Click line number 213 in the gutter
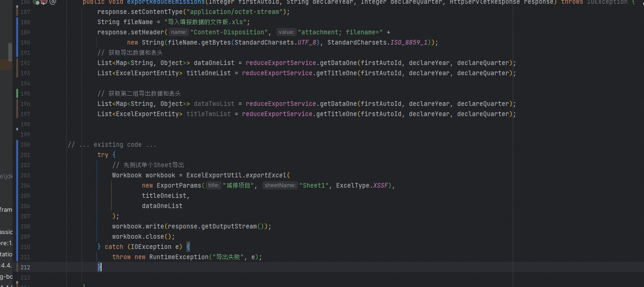The width and height of the screenshot is (644, 287). point(26,277)
